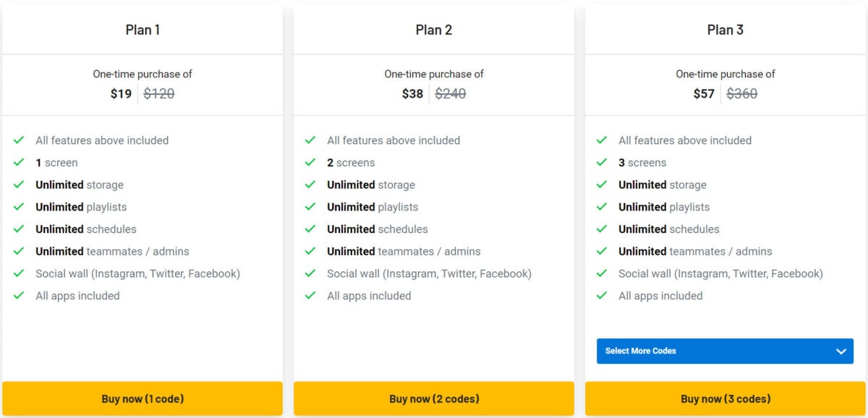Screen dimensions: 868x418
Task: Expand the 'Select More Codes' dropdown
Action: tap(723, 351)
